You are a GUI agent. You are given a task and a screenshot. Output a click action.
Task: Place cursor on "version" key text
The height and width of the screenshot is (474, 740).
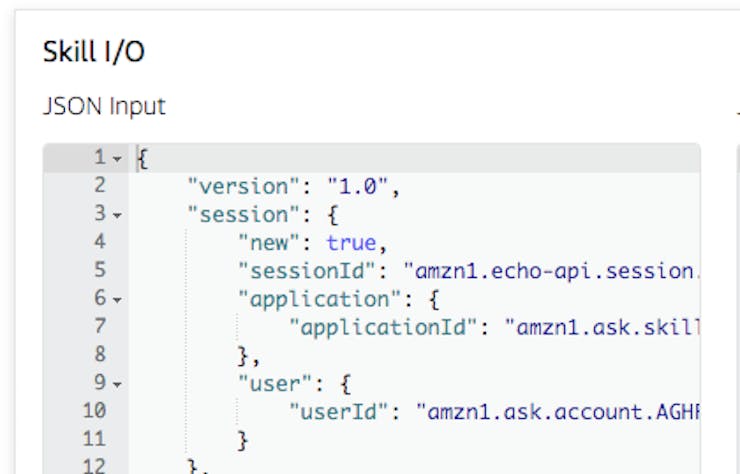(x=243, y=186)
